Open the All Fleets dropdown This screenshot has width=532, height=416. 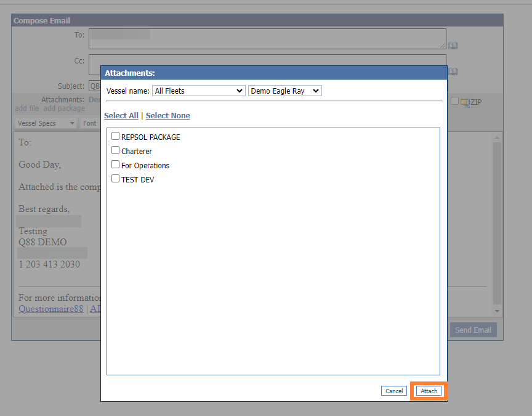[198, 91]
